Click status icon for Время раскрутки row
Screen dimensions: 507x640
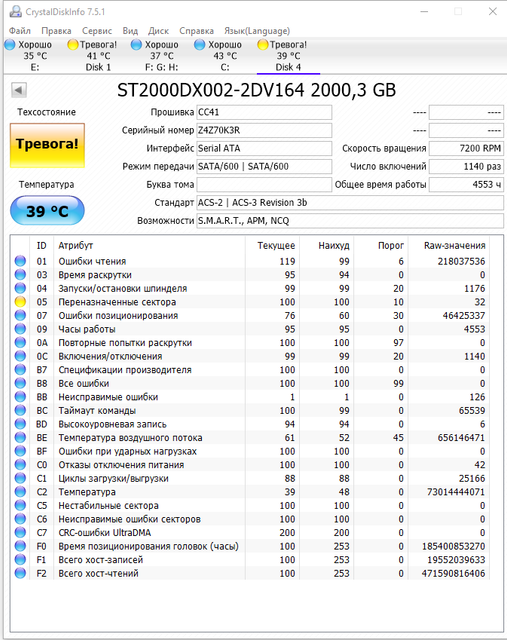pos(20,274)
